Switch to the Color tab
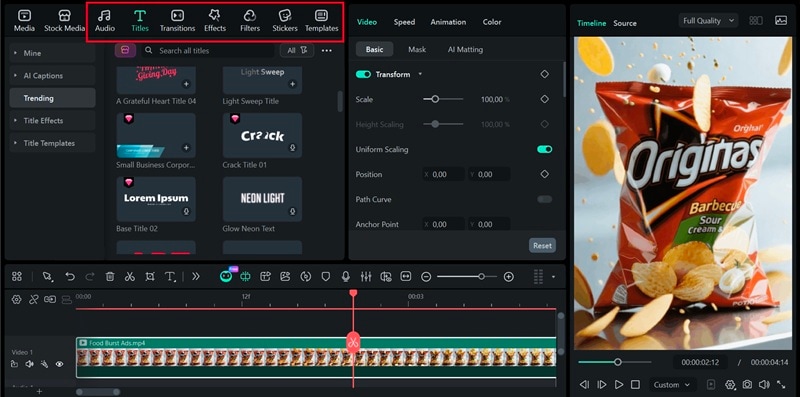Screen dimensions: 800x397 click(x=492, y=22)
